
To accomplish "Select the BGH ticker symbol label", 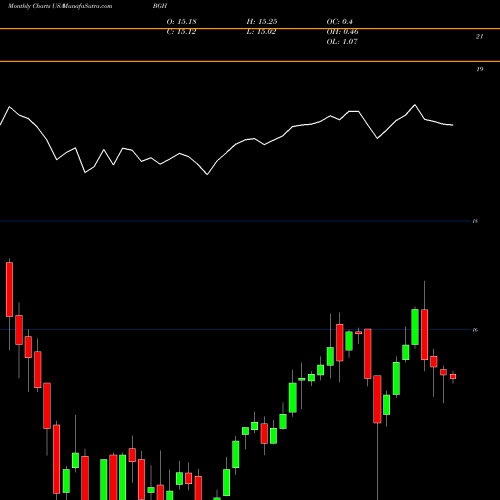I will [160, 6].
